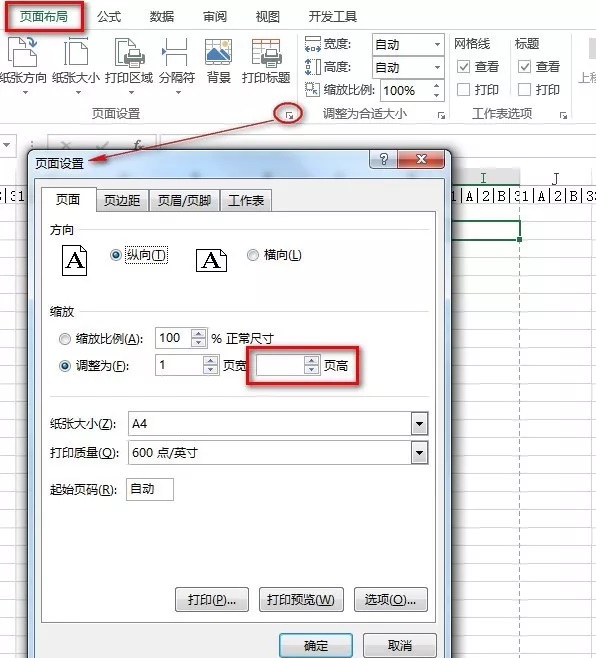The height and width of the screenshot is (658, 596).
Task: Click the 背景 background picture icon
Action: coord(218,52)
